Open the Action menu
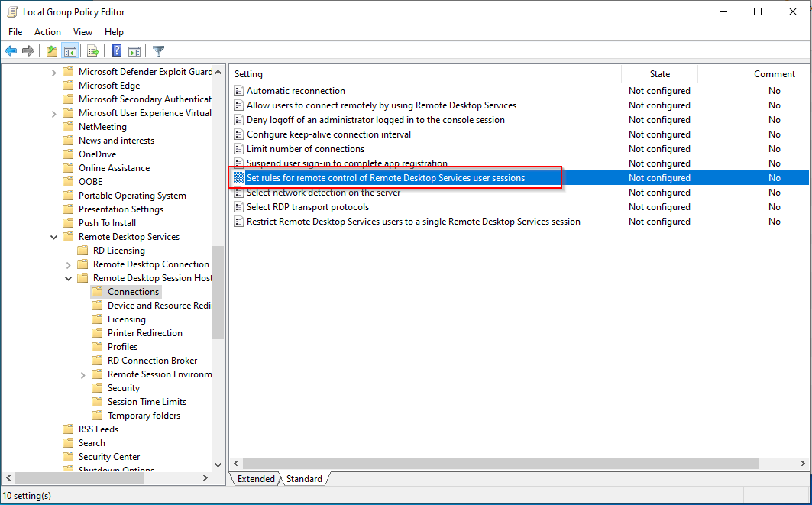 pos(47,32)
